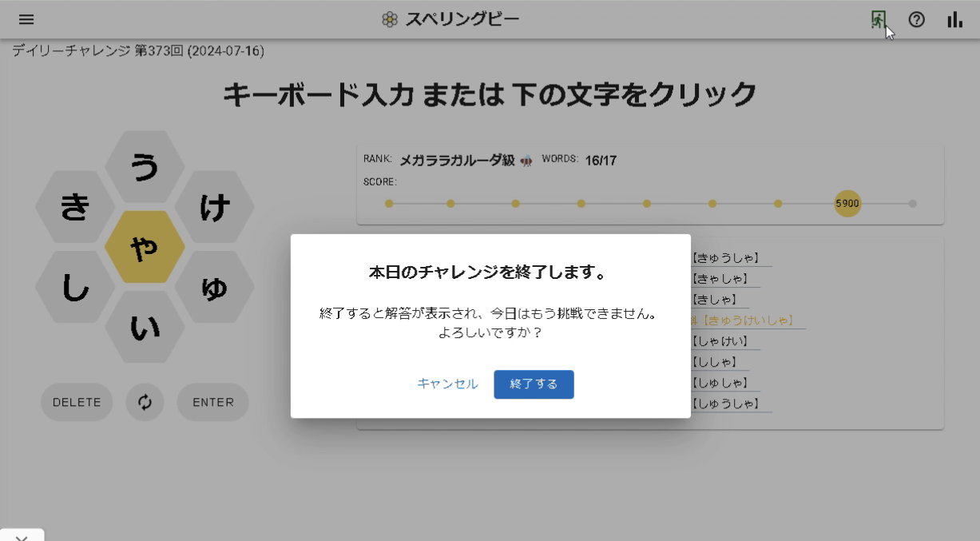Click the ゆ hexagon letter
Viewport: 980px width, 541px height.
(x=215, y=288)
